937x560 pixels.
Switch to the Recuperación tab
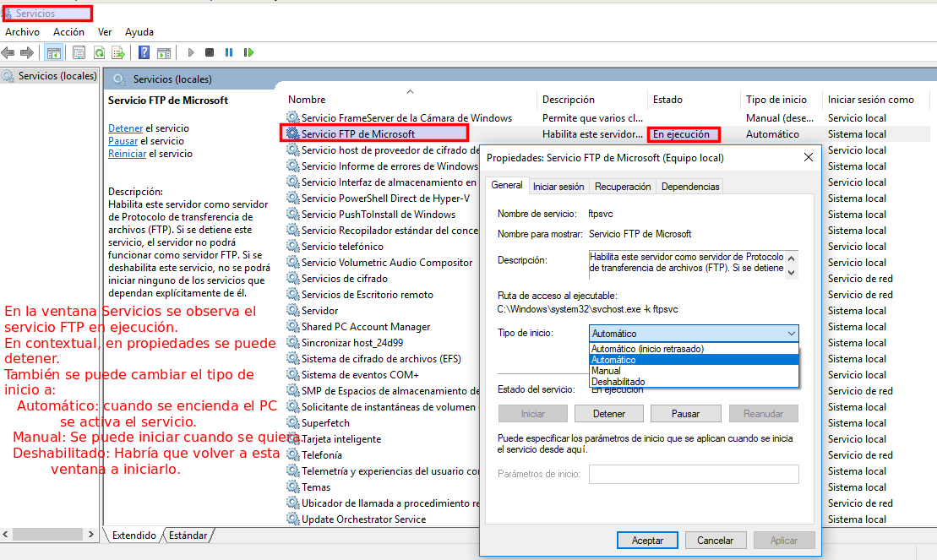623,187
